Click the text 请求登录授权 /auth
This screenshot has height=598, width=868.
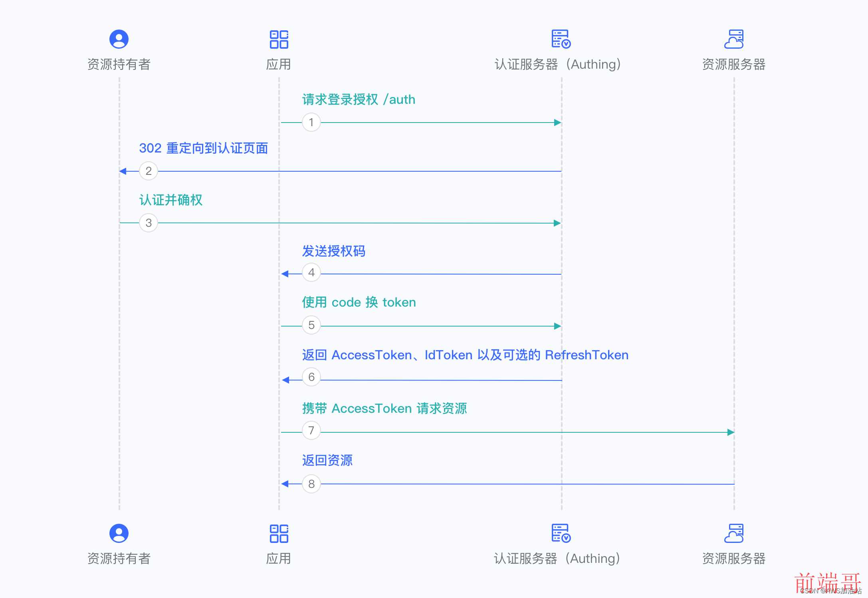click(359, 99)
